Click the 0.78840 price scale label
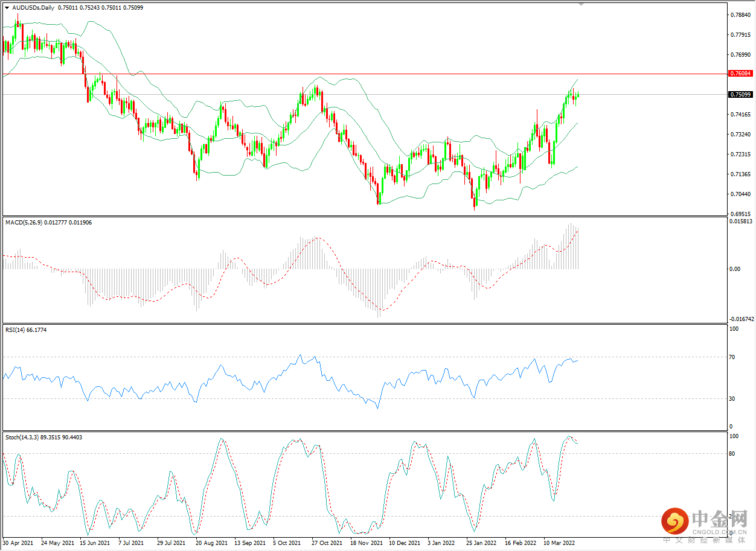756x551 pixels. 741,14
